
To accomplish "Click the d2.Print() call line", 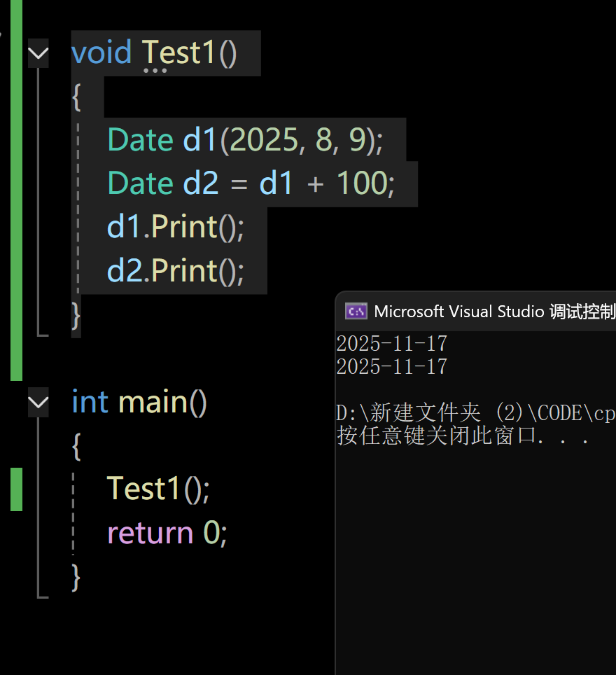I will [176, 271].
